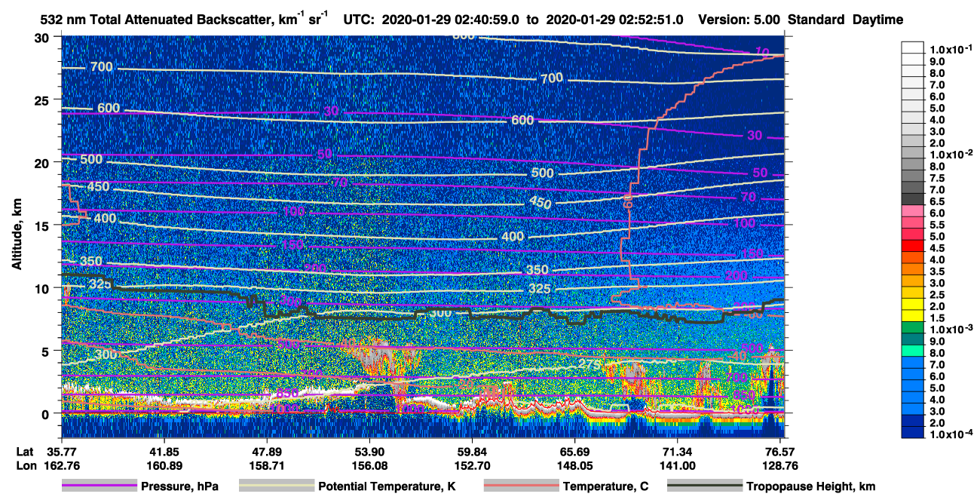
Task: Click the latitude value '59.84'
Action: click(472, 452)
